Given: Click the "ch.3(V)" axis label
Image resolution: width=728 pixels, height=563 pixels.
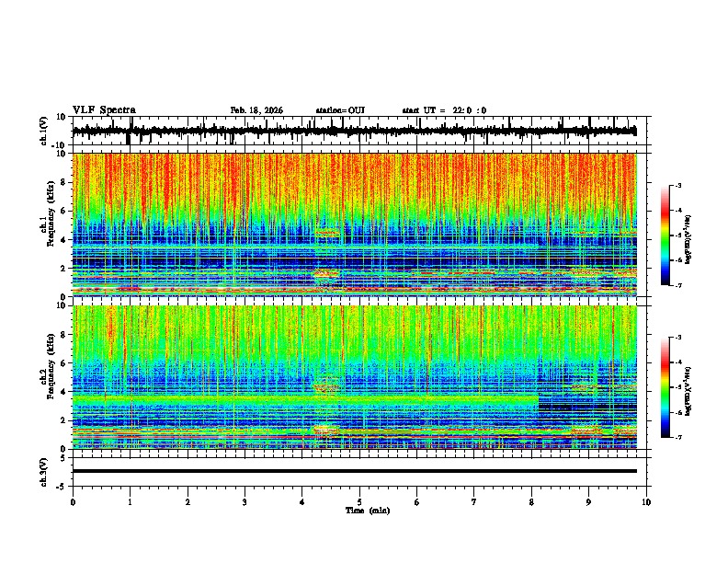Looking at the screenshot, I should click(44, 473).
